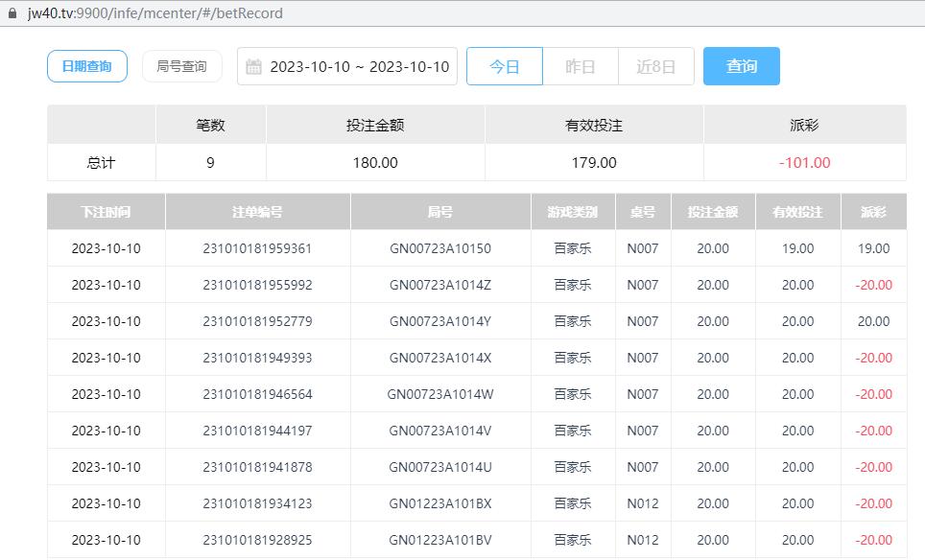The height and width of the screenshot is (560, 925).
Task: Click the lock icon in address bar
Action: (12, 13)
